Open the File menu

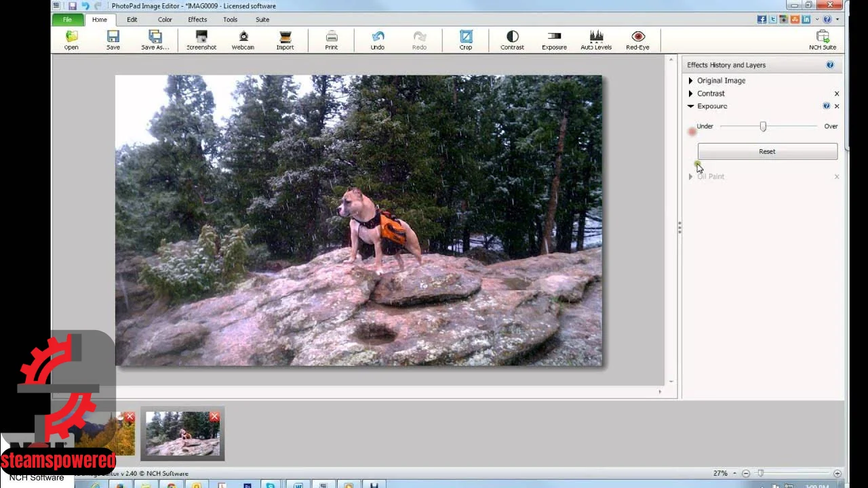67,20
